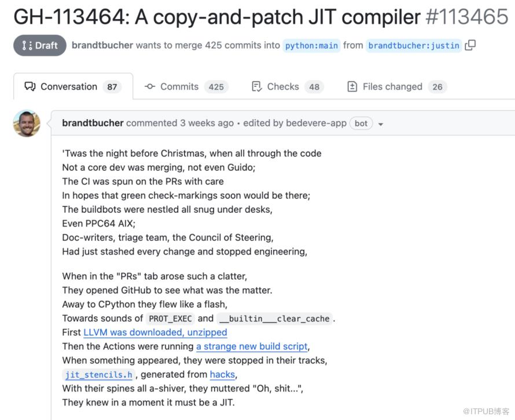Image resolution: width=515 pixels, height=420 pixels.
Task: Open brandtbucher profile in merge line
Action: (102, 45)
